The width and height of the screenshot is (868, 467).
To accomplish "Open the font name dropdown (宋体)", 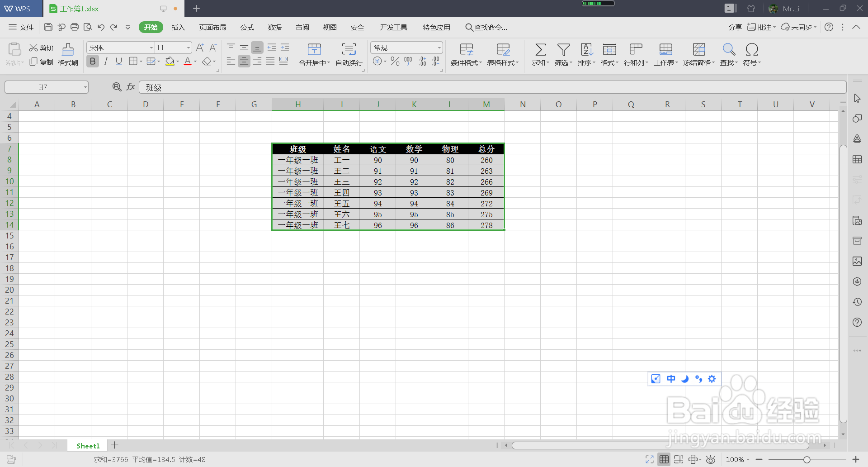I will pyautogui.click(x=151, y=48).
